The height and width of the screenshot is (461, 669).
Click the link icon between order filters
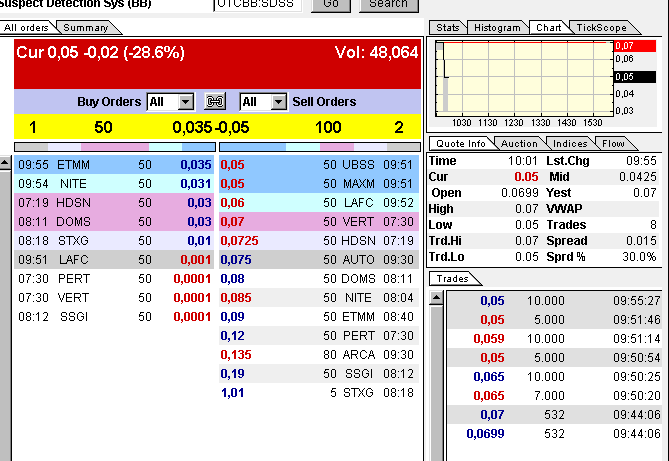(x=215, y=102)
